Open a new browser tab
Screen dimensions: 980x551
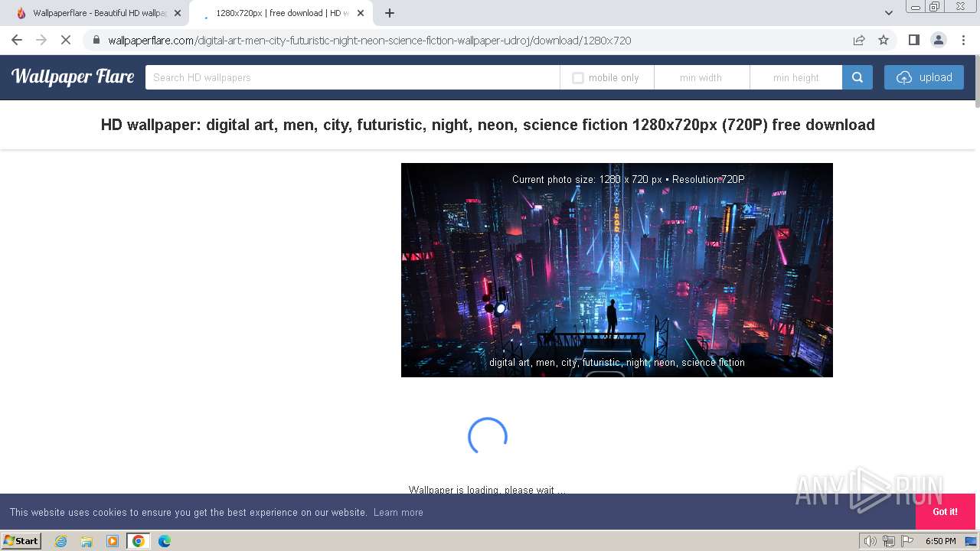click(390, 13)
